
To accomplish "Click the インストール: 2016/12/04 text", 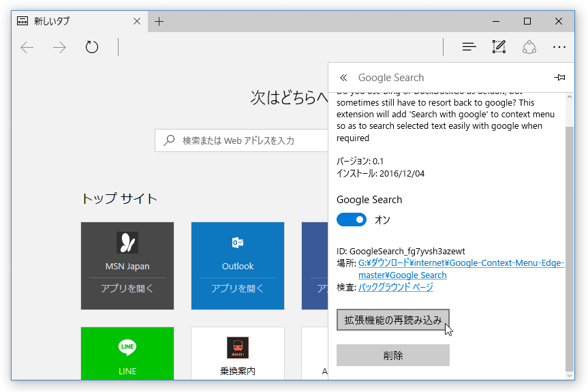I will click(380, 174).
